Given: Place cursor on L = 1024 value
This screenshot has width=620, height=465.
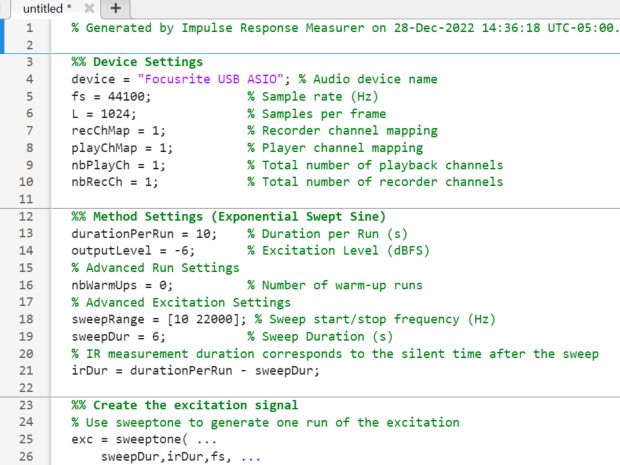Looking at the screenshot, I should pos(112,113).
